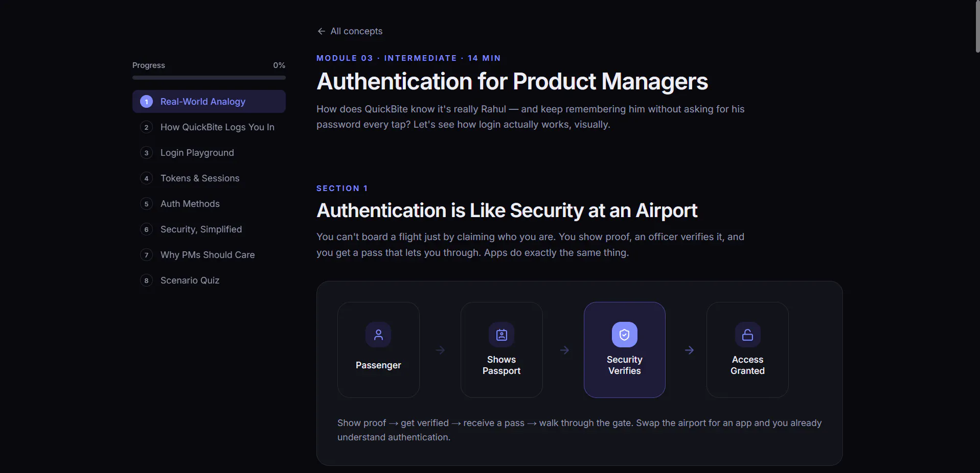
Task: Click step number 1 circle in sidebar
Action: point(146,102)
